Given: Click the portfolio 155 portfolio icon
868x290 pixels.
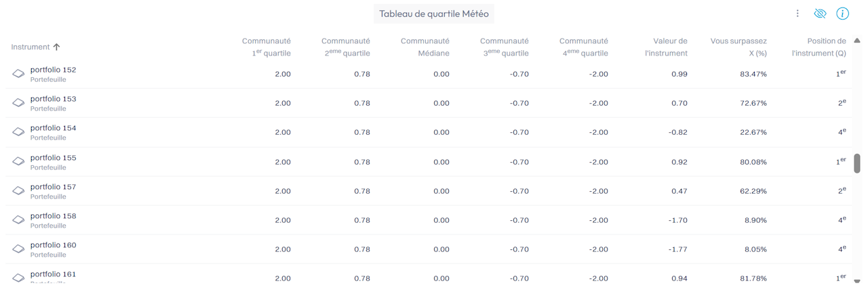Looking at the screenshot, I should [x=18, y=162].
